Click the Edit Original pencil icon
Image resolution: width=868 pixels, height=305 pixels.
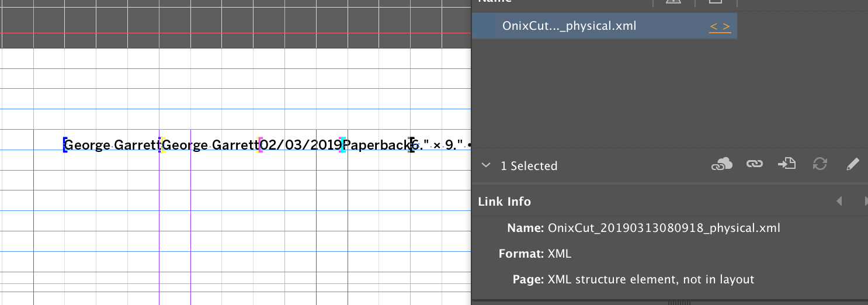coord(853,165)
